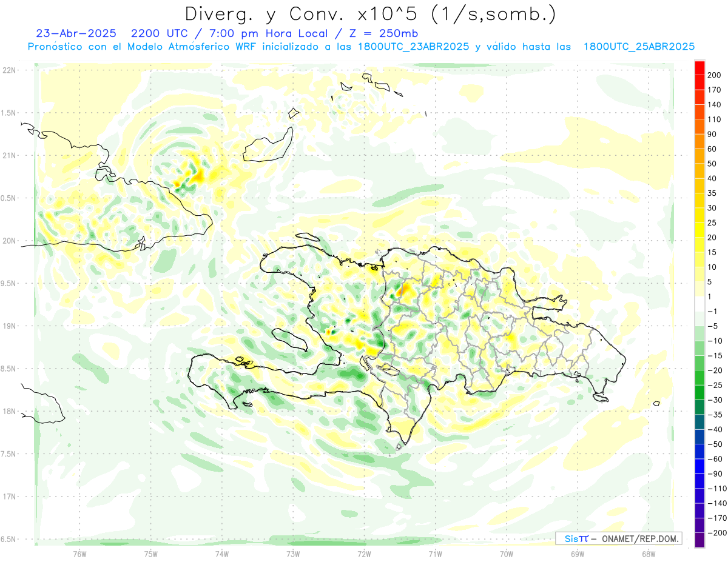Click the '7.5N' latitude label

9,453
